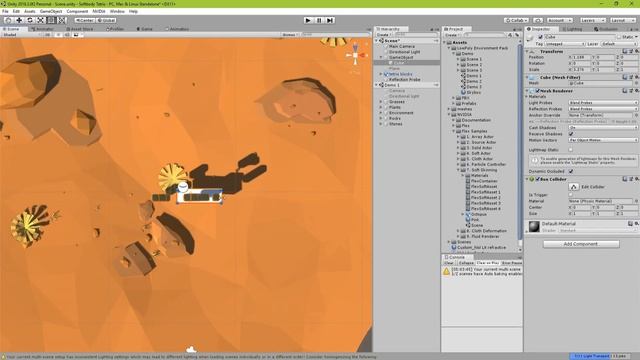Open Light Probes dropdown
The height and width of the screenshot is (360, 640).
click(x=603, y=102)
